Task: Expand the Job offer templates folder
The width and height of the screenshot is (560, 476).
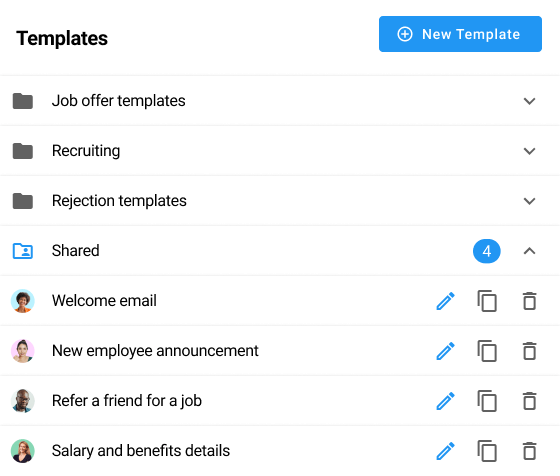Action: click(529, 101)
